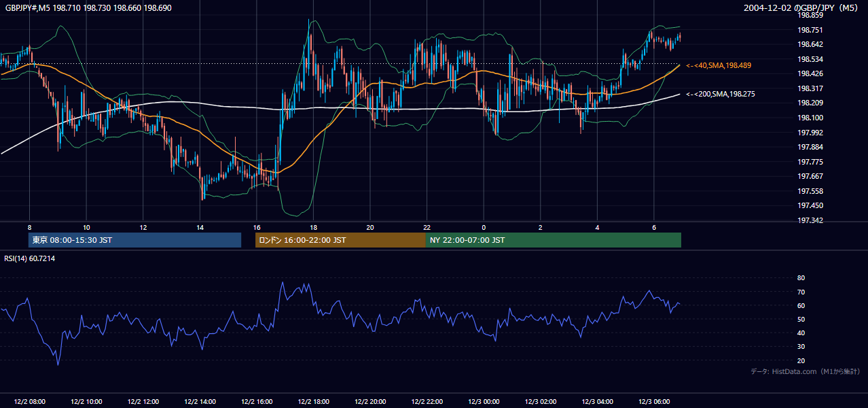The height and width of the screenshot is (408, 868).
Task: Select the 40 SMA 198.489 label
Action: pyautogui.click(x=719, y=65)
